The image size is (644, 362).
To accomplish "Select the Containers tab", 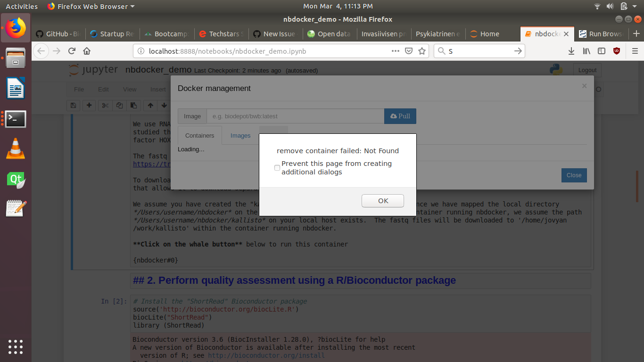I will coord(199,135).
